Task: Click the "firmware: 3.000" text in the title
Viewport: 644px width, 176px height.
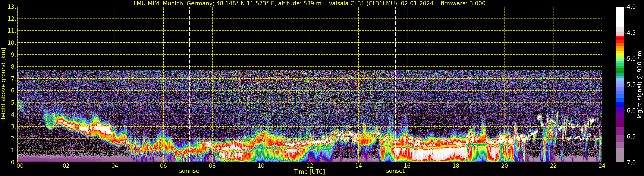Action: 463,3
